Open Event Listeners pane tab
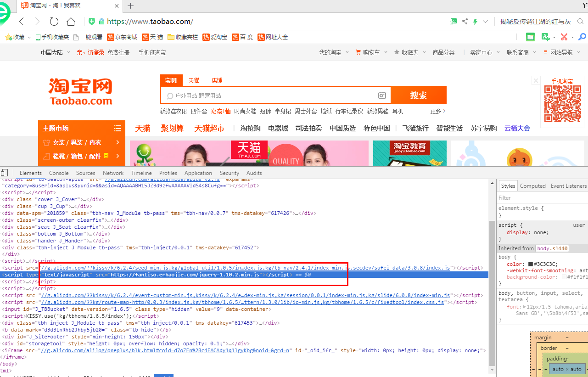This screenshot has width=588, height=377. 569,186
